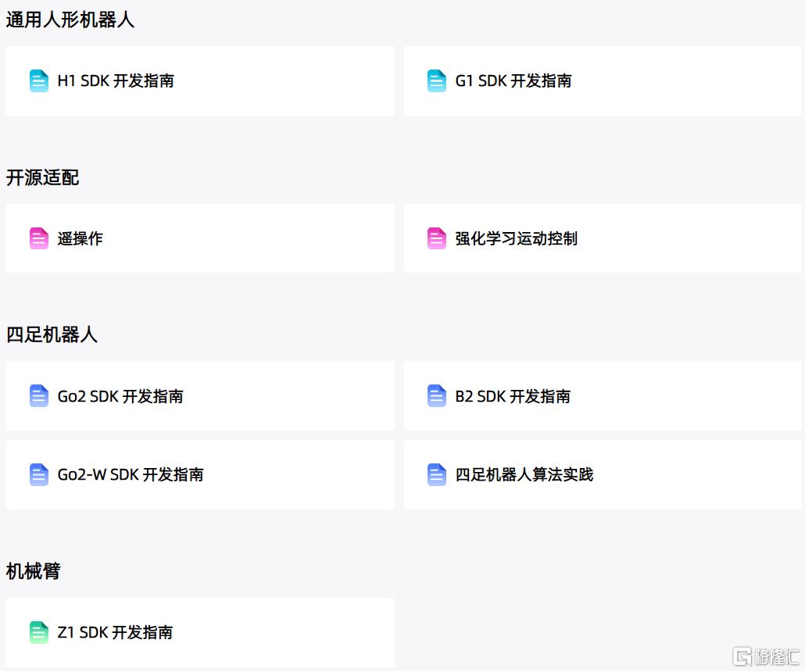The image size is (805, 672).
Task: Click the blue Go2 SDK 开发指南 icon
Action: [38, 396]
